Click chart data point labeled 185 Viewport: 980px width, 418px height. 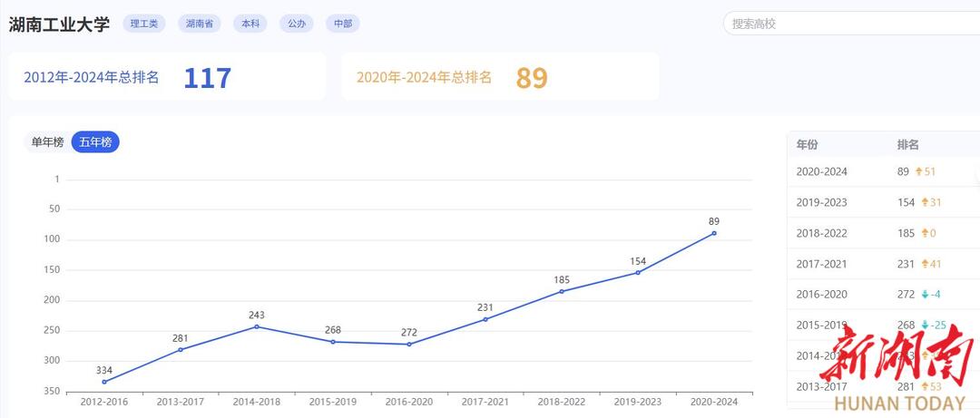coord(562,292)
